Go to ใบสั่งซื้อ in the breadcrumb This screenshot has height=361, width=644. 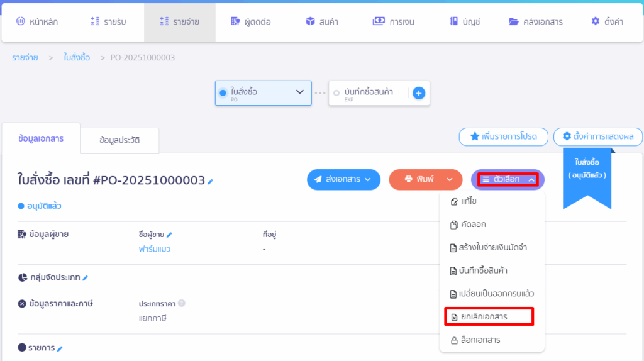click(77, 58)
